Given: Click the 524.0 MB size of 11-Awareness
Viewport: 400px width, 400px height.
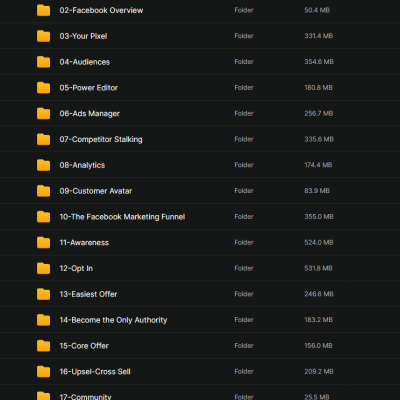Looking at the screenshot, I should click(319, 243).
